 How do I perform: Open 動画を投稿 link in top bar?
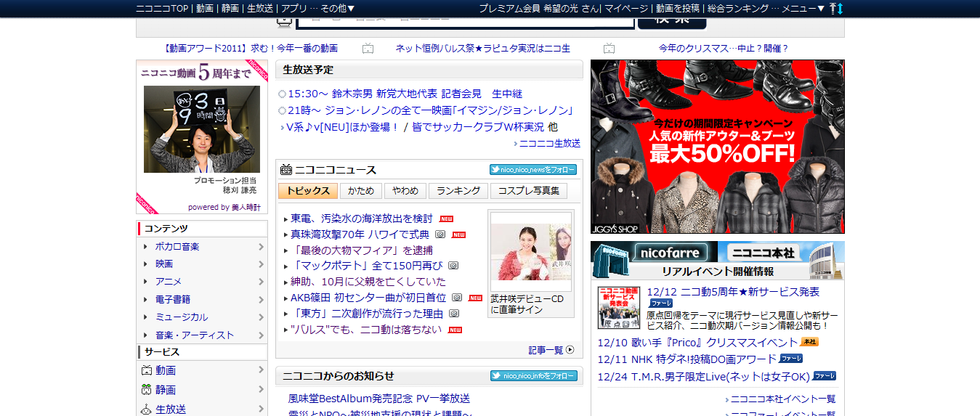click(678, 8)
